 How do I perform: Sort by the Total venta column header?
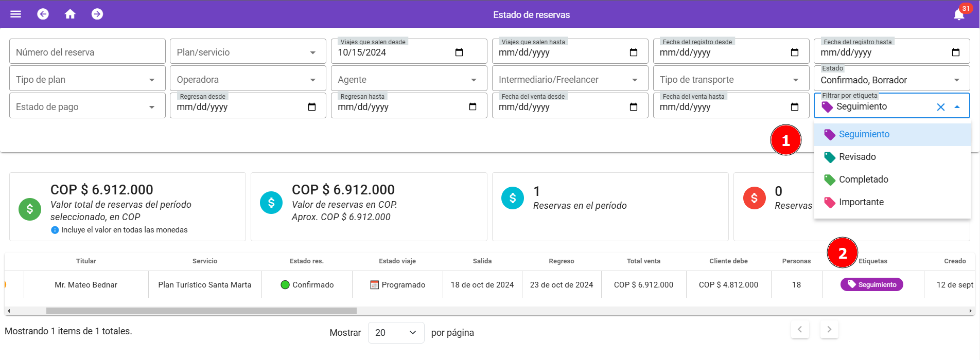tap(643, 261)
